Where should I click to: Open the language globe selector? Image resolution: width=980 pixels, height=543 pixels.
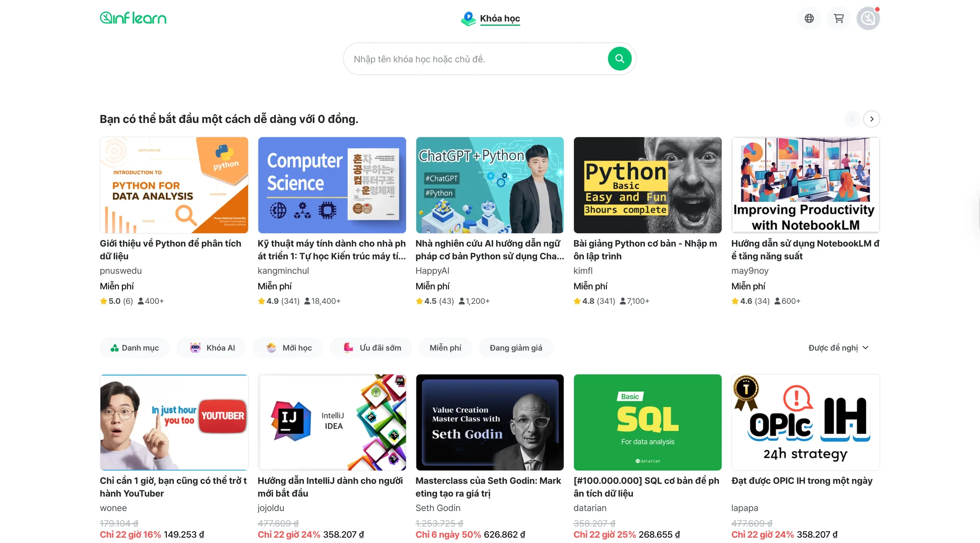pos(809,18)
